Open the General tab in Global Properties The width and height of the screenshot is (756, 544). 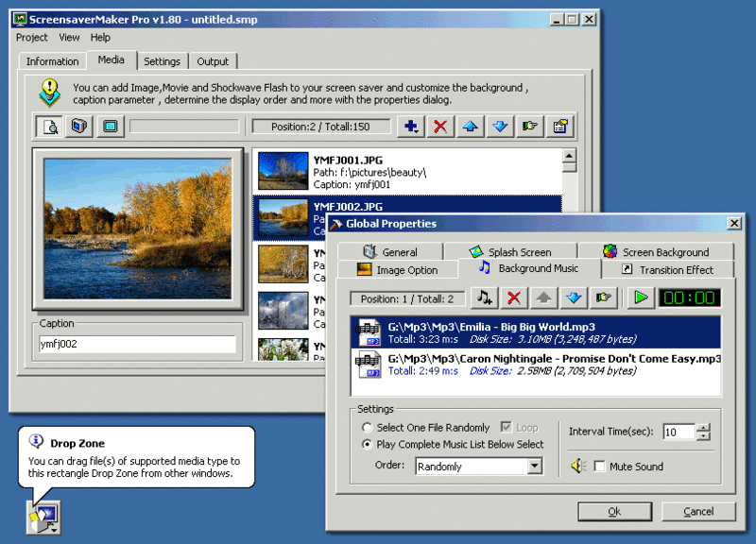point(390,251)
